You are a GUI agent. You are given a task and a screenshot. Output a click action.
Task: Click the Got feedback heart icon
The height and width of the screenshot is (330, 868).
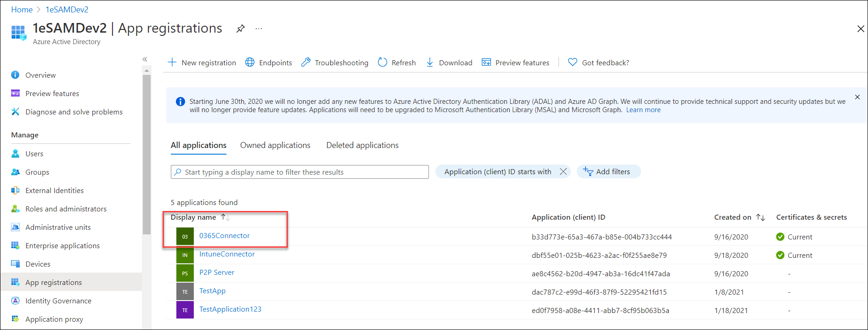pos(573,63)
